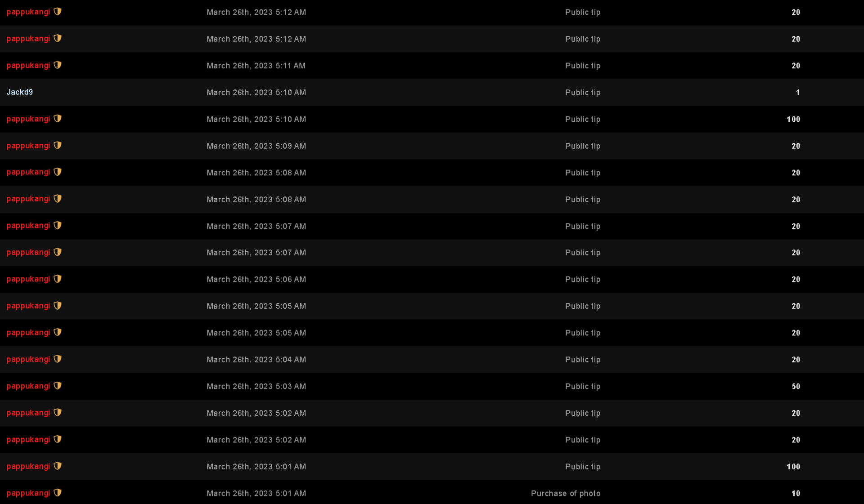
Task: Click shield icon in the Purchase of photo row
Action: point(58,493)
